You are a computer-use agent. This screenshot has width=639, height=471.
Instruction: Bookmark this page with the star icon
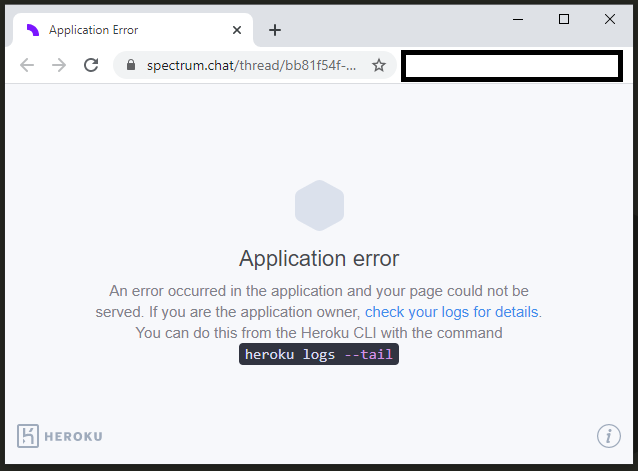pos(379,65)
